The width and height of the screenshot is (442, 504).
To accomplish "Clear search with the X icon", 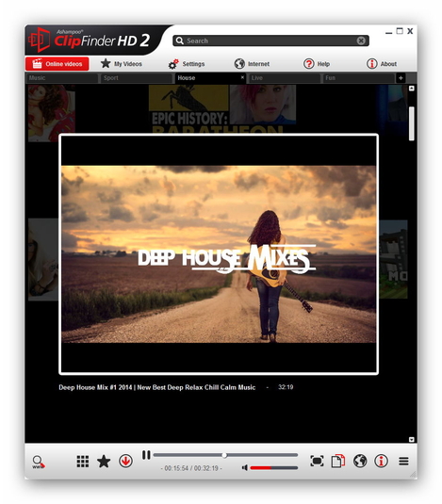I will 361,41.
